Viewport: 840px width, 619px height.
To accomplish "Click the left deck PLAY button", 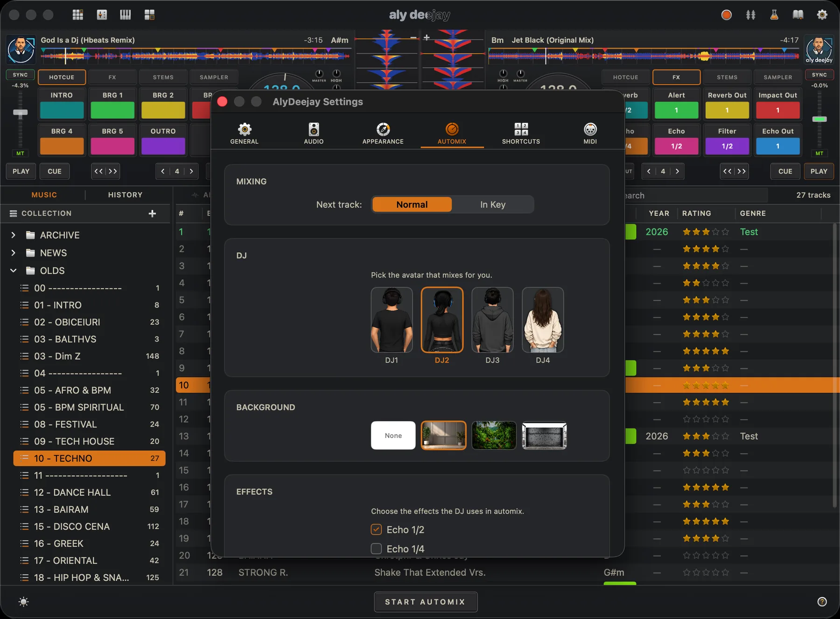I will click(x=21, y=171).
